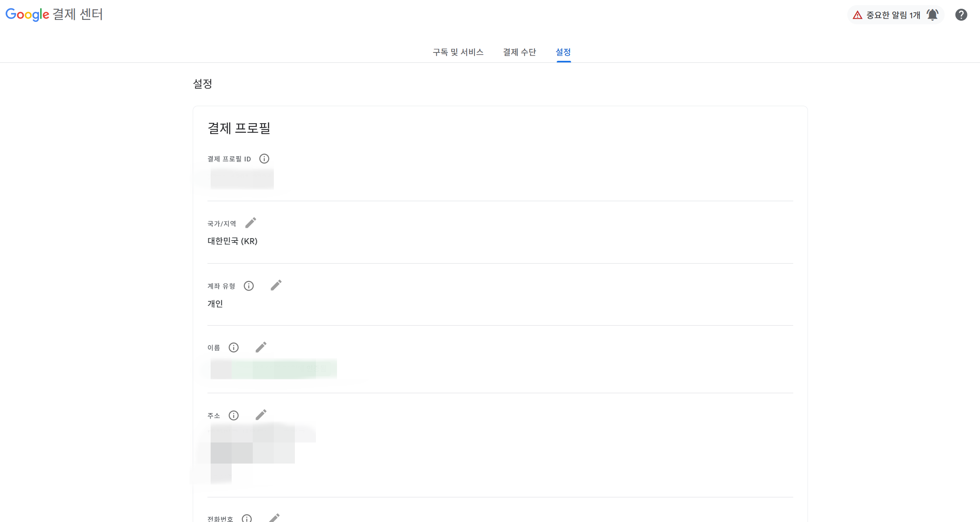Switch to the 결제 수단 tab
Viewport: 980px width, 522px height.
519,52
